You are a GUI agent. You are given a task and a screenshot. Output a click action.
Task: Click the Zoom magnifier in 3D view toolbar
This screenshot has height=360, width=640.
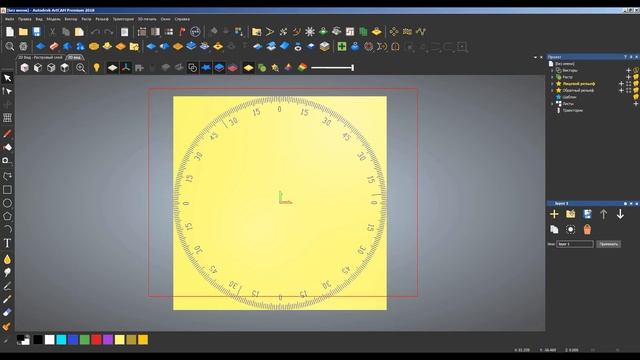pyautogui.click(x=81, y=68)
